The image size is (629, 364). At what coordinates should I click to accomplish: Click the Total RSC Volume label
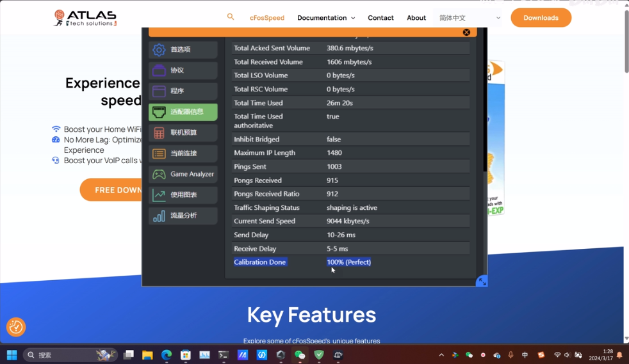point(261,90)
